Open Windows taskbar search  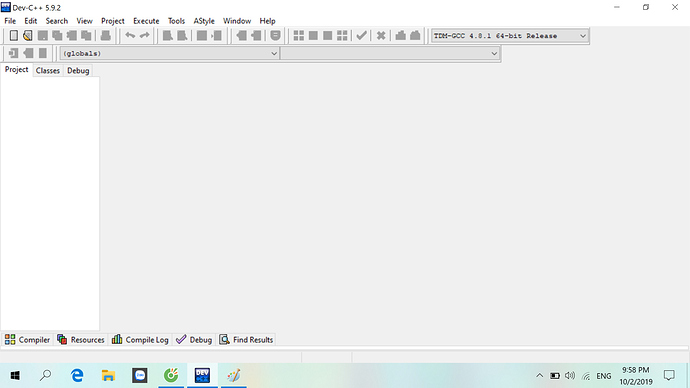45,376
